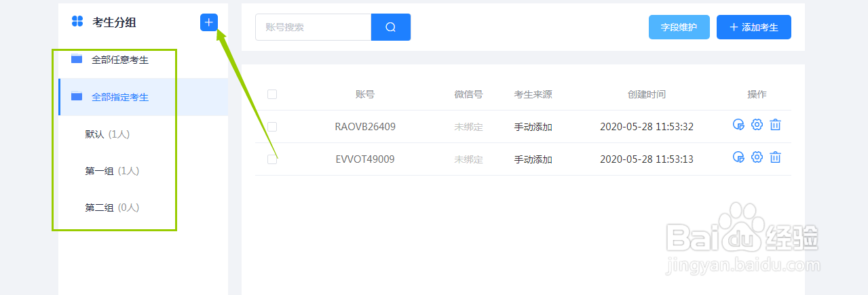Viewport: 868px width, 295px height.
Task: Click the 微信号 column header
Action: [468, 94]
